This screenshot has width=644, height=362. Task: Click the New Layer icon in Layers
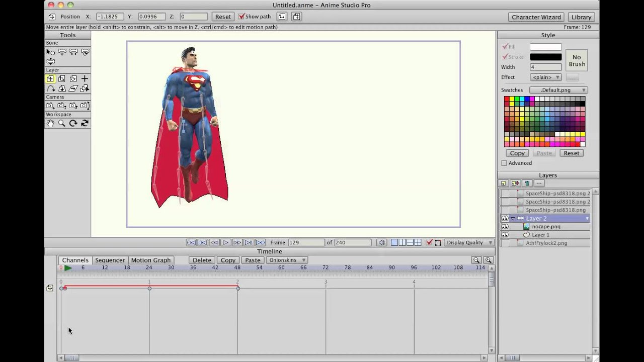coord(504,184)
